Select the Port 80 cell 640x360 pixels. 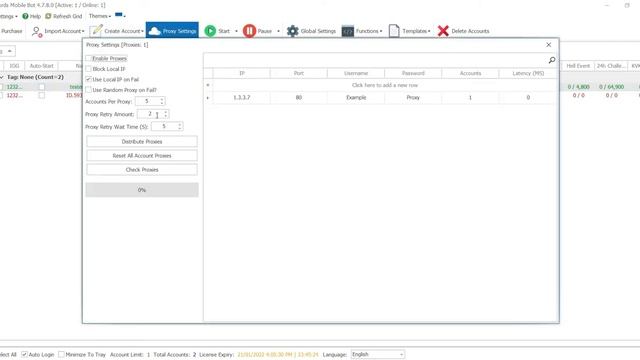(299, 98)
